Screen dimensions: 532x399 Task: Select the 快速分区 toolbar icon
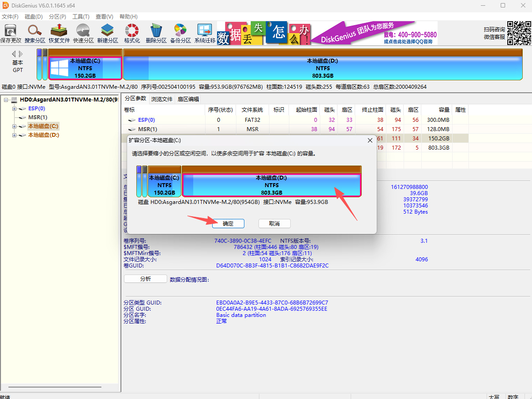(83, 33)
